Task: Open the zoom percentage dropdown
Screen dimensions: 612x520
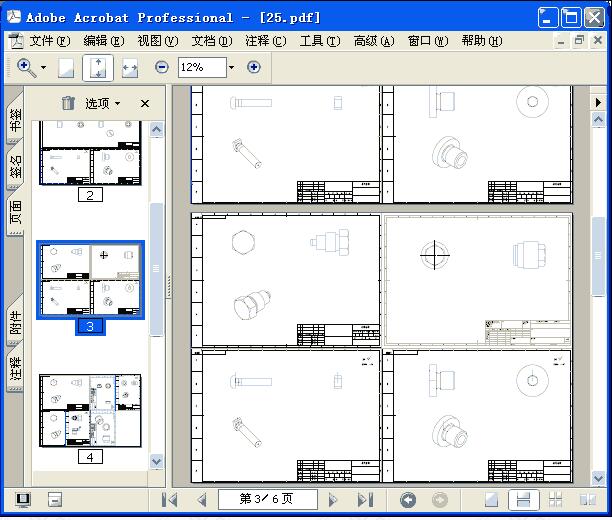Action: pos(231,67)
